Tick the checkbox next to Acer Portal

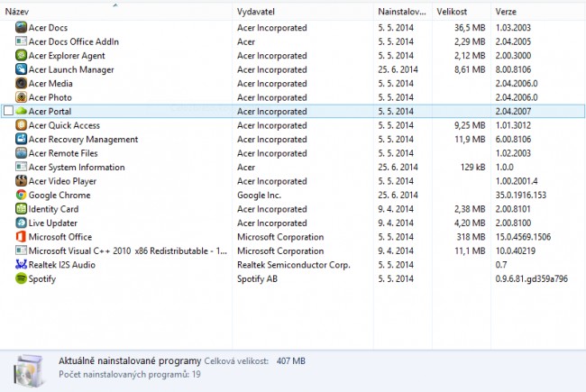(x=8, y=111)
